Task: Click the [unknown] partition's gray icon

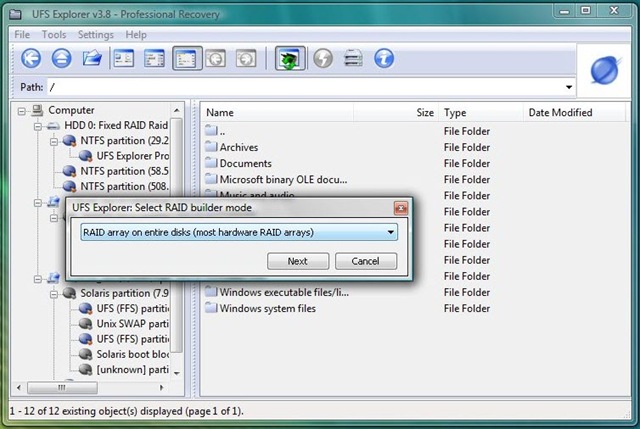Action: click(x=85, y=369)
